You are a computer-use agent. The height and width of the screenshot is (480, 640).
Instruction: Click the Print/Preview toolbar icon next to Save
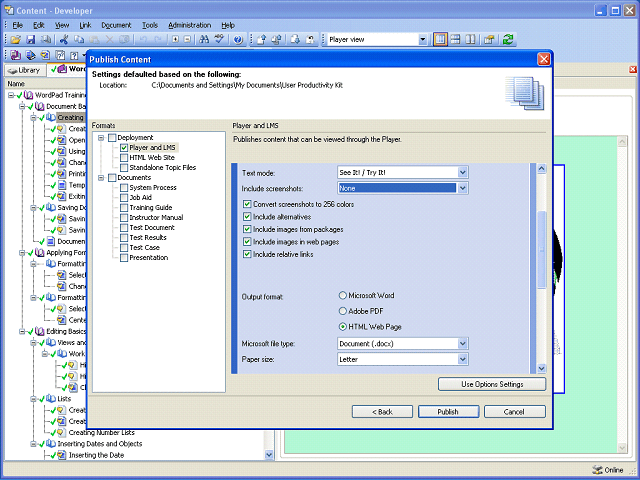(x=46, y=40)
